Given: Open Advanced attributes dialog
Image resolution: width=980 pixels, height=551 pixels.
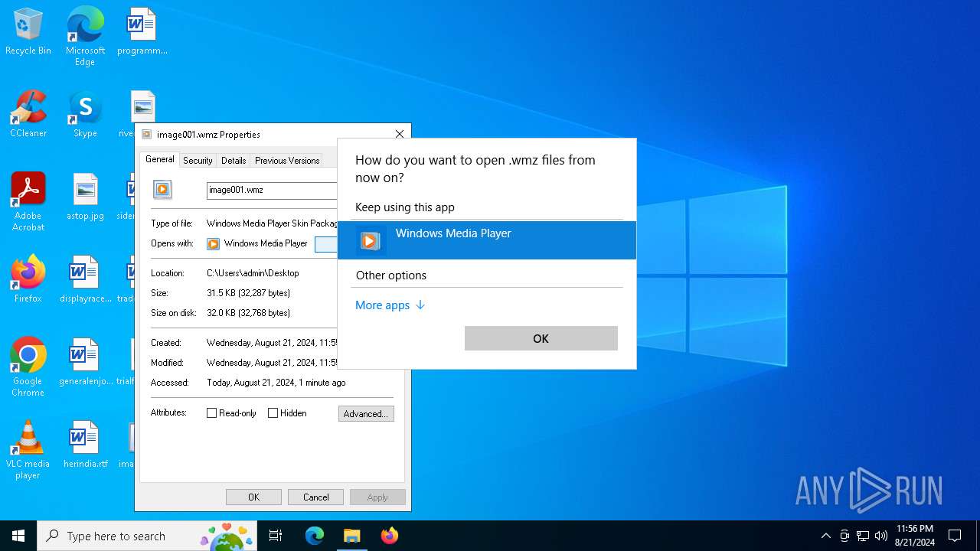Looking at the screenshot, I should 366,413.
